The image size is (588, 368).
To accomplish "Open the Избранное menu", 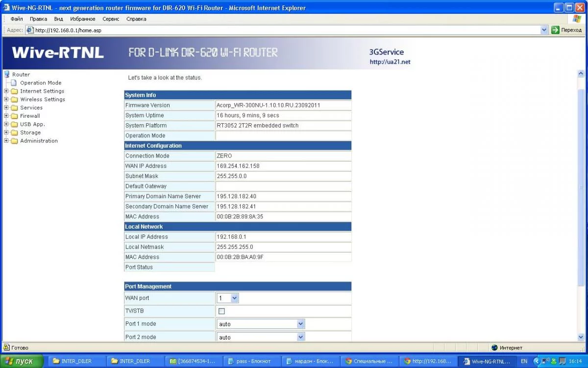I will click(x=82, y=19).
